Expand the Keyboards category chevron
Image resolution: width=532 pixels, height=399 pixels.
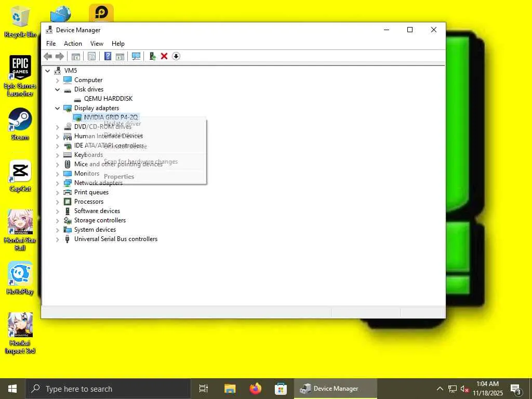tap(57, 155)
